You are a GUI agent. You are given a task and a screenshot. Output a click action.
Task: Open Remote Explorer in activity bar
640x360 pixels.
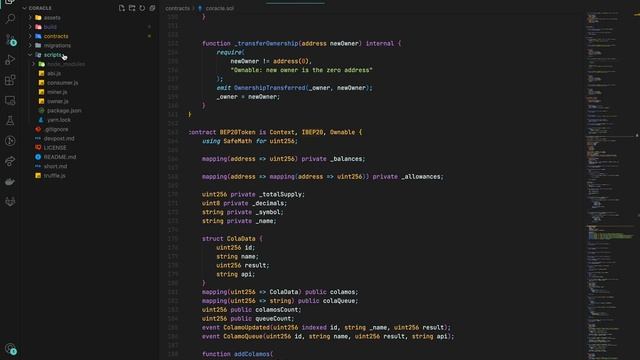pyautogui.click(x=10, y=100)
